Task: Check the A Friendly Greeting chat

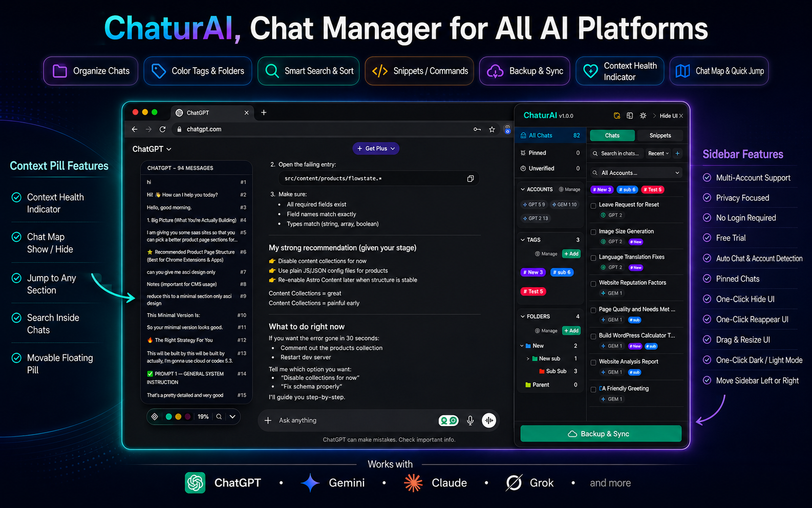Action: click(x=593, y=389)
